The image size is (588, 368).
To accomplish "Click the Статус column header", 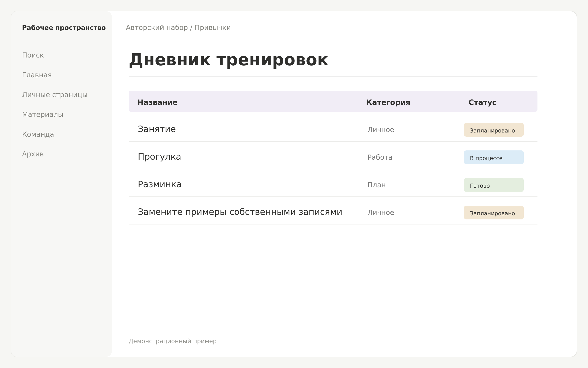I will [x=482, y=103].
